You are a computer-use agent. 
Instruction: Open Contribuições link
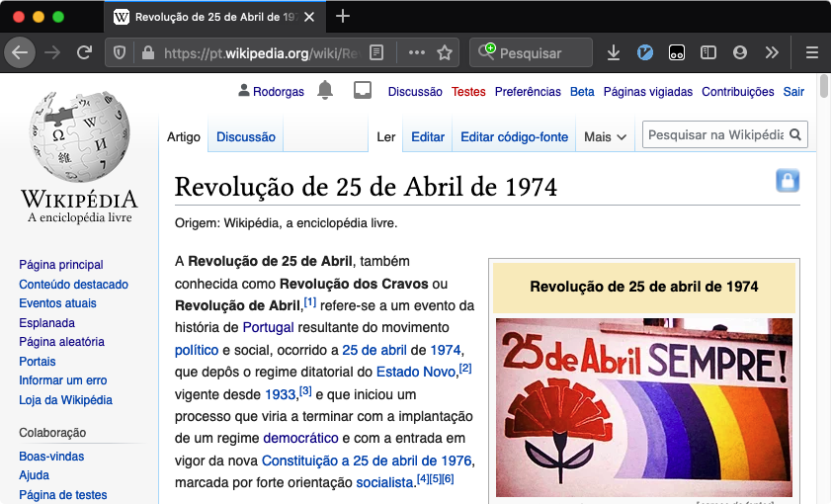(738, 92)
